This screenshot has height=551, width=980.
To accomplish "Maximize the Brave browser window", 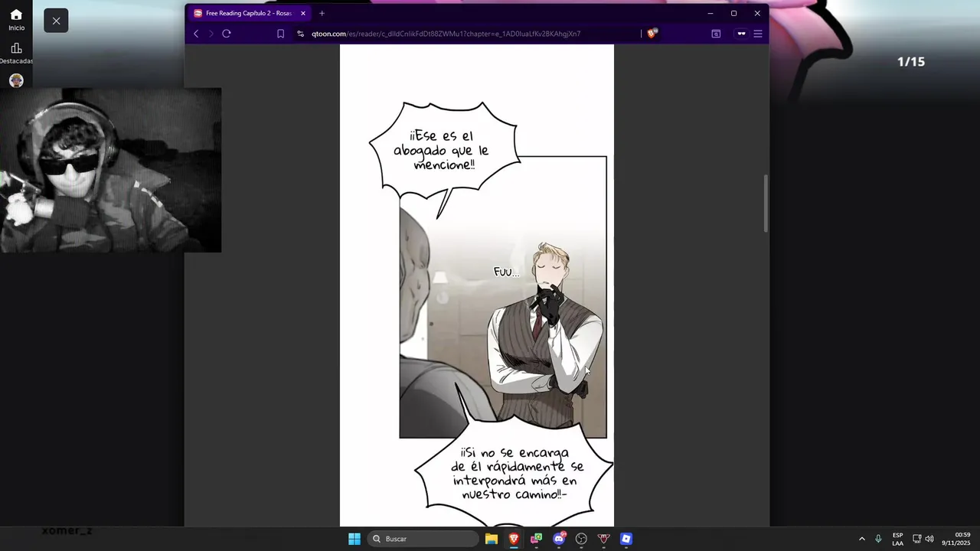I will coord(733,13).
